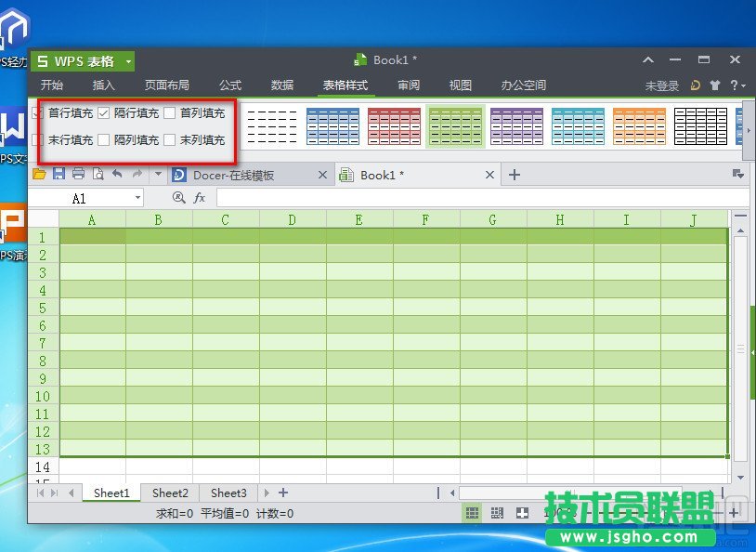Screen dimensions: 756x552
Task: Open the Name Box dropdown arrow
Action: point(137,197)
